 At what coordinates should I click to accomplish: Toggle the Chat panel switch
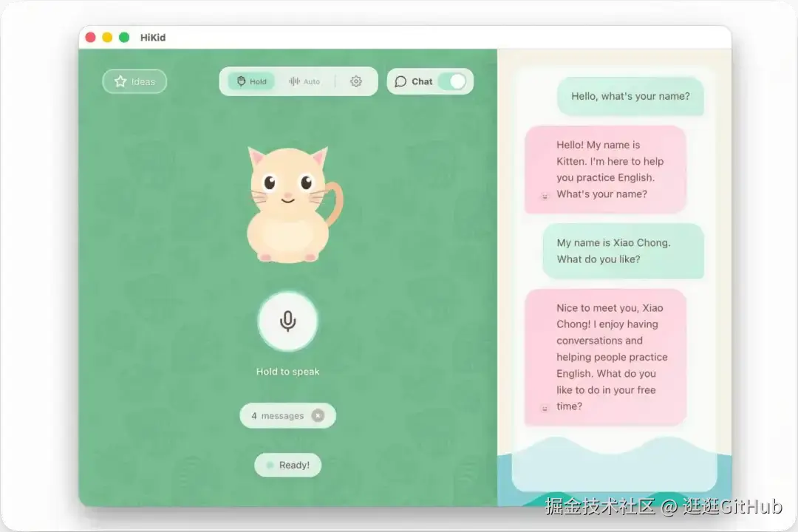coord(452,81)
